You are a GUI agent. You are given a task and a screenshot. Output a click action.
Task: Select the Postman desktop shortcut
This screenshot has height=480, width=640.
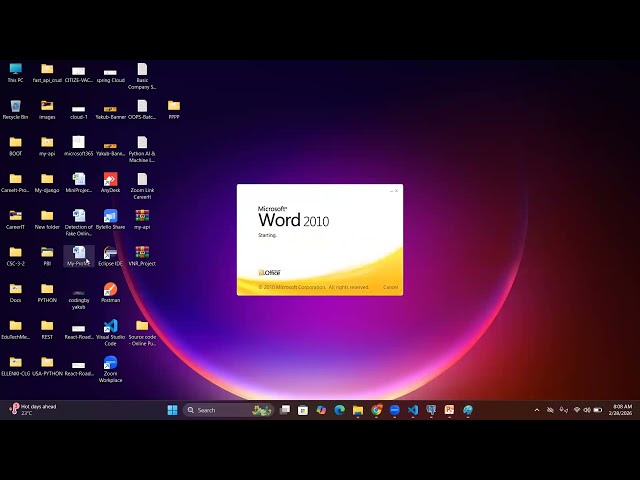tap(110, 293)
